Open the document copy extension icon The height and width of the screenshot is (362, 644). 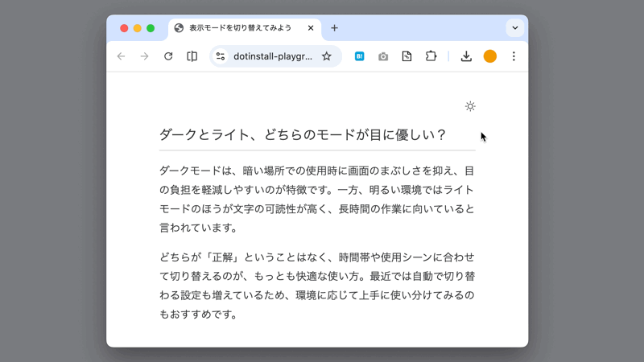(x=407, y=56)
